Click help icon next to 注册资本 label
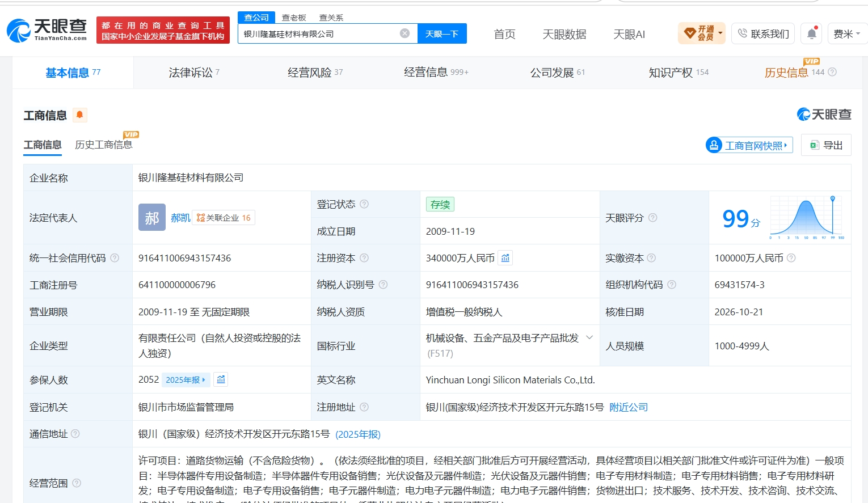The image size is (868, 503). coord(364,258)
